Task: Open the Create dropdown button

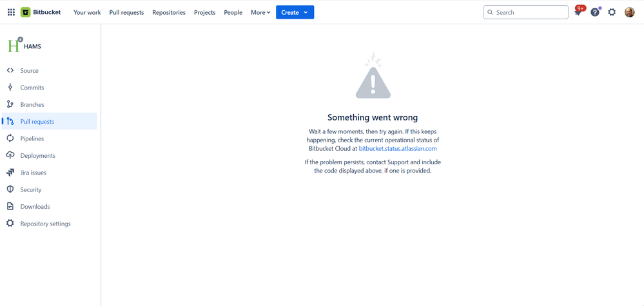Action: [x=295, y=12]
